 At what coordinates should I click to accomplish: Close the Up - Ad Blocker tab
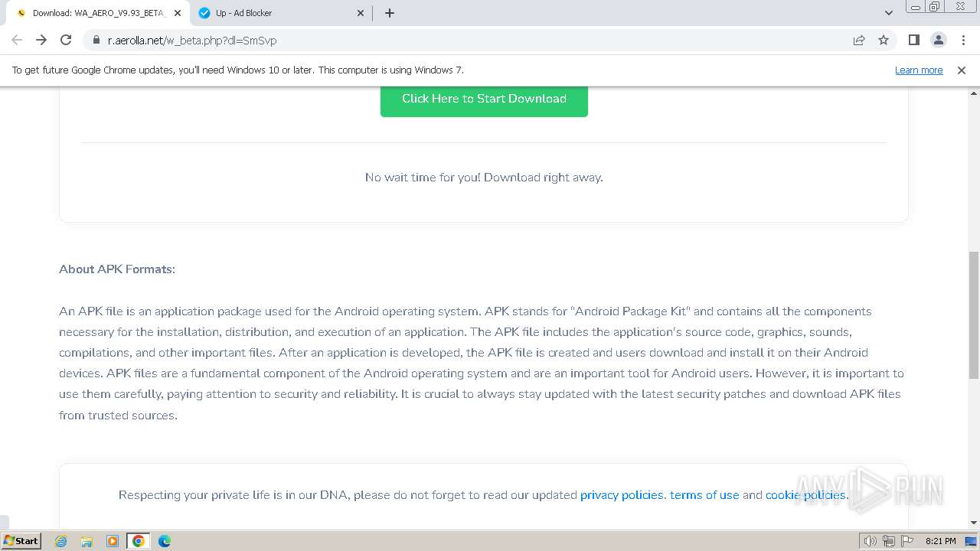(361, 13)
